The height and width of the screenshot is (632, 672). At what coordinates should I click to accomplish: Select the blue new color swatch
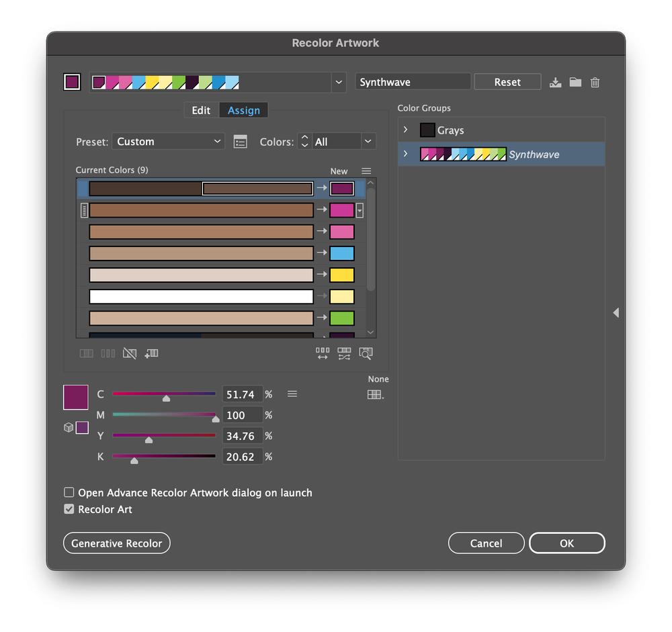click(341, 253)
